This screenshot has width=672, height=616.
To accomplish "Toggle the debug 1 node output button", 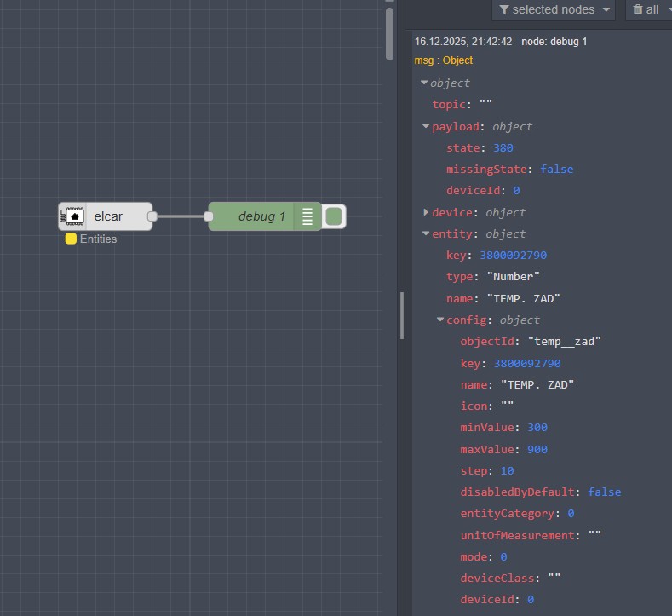I will [334, 216].
